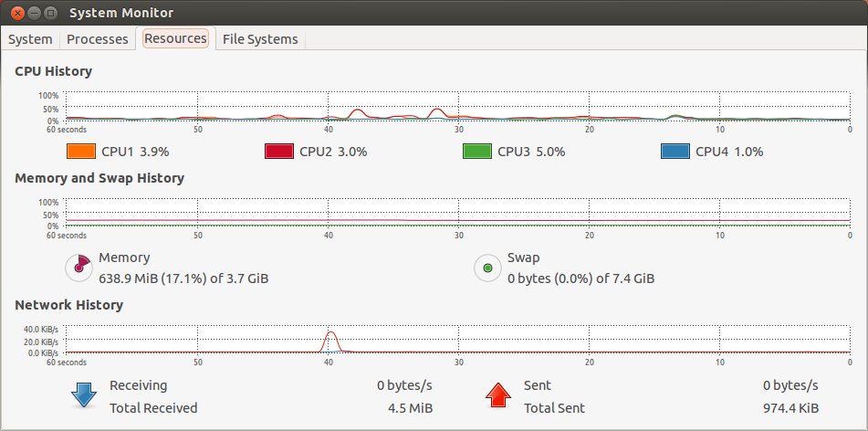Click the Swap pie chart icon
868x431 pixels.
(x=487, y=268)
